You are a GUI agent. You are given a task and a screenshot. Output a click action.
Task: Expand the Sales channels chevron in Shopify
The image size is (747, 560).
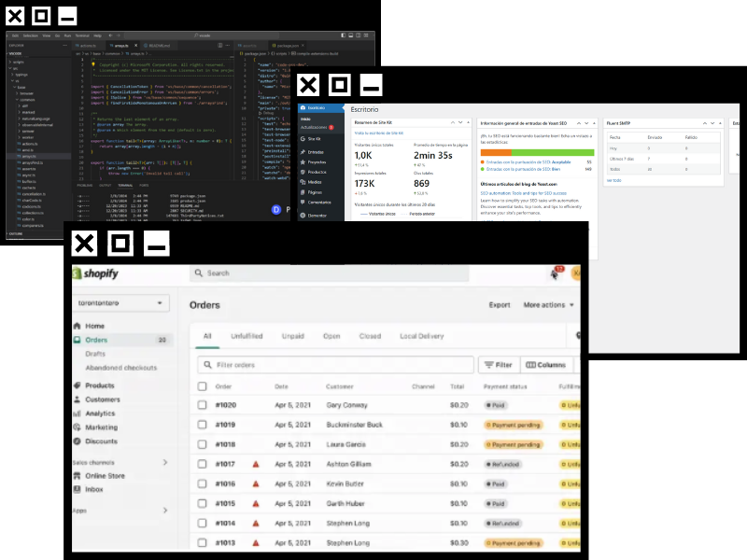coord(165,462)
